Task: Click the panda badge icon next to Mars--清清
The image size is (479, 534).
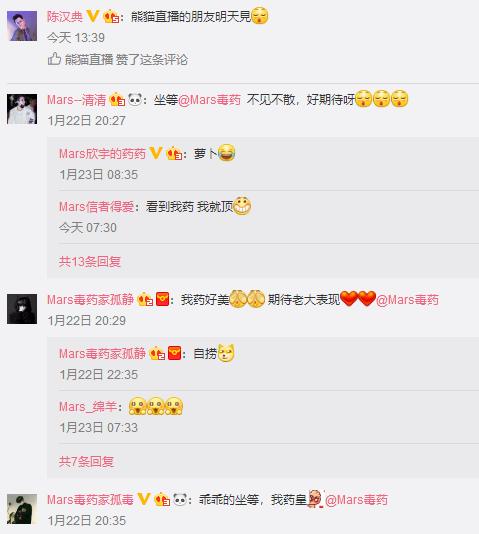Action: (x=135, y=100)
